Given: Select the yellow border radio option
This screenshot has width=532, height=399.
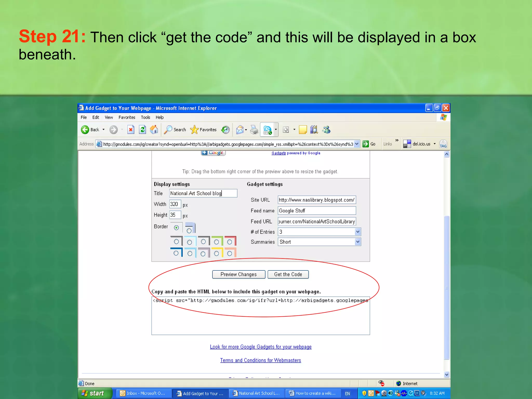Looking at the screenshot, I should click(216, 253).
